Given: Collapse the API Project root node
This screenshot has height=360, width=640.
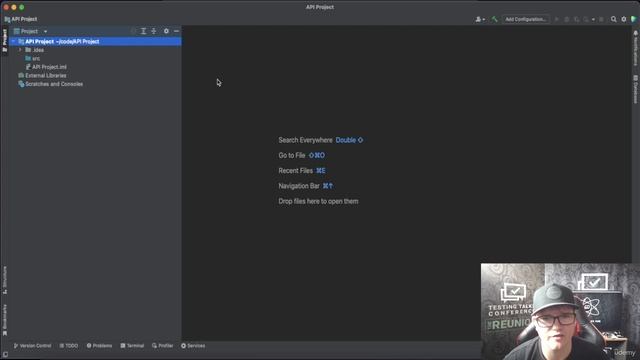Looking at the screenshot, I should click(x=13, y=41).
